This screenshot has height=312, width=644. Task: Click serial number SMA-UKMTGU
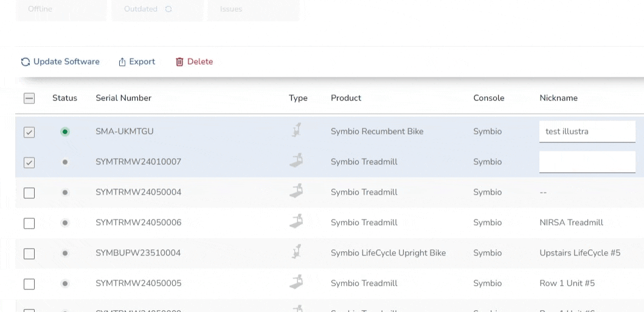click(125, 132)
